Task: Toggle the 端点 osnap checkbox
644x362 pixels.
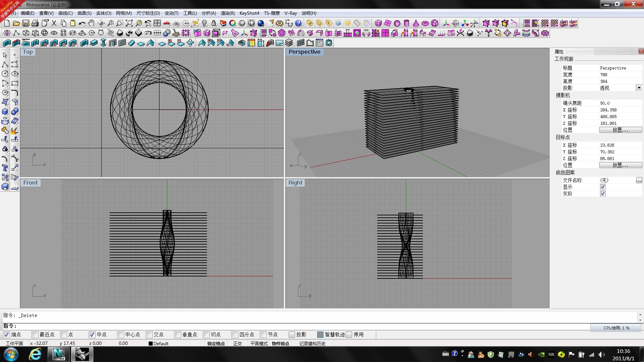Action: click(x=6, y=334)
